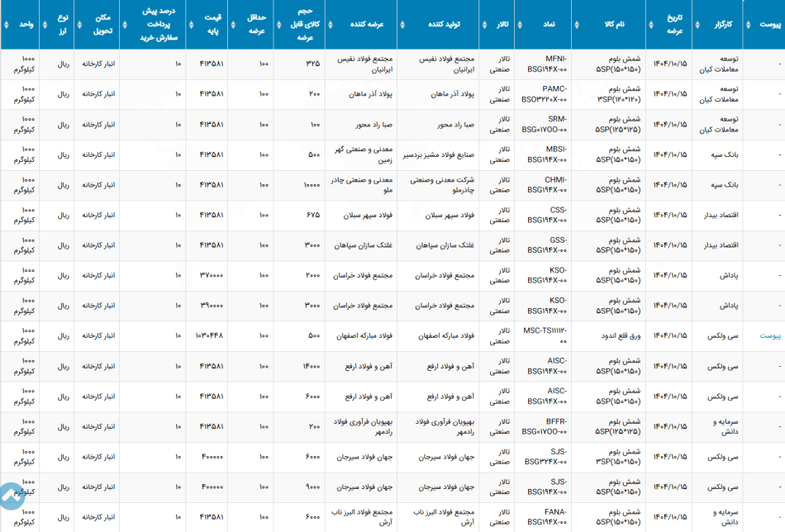Click the sort icon beside عرضه کننده
Viewport: 785px width, 532px height.
click(331, 25)
